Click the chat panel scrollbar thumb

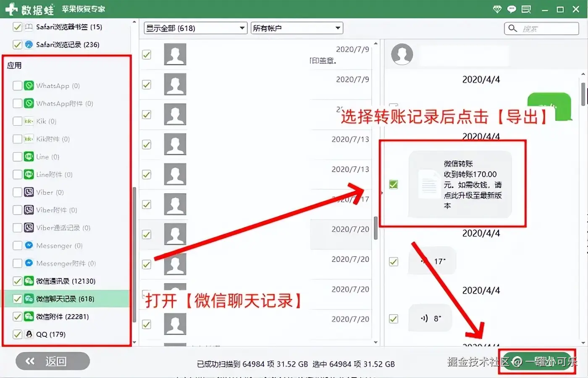click(x=583, y=94)
